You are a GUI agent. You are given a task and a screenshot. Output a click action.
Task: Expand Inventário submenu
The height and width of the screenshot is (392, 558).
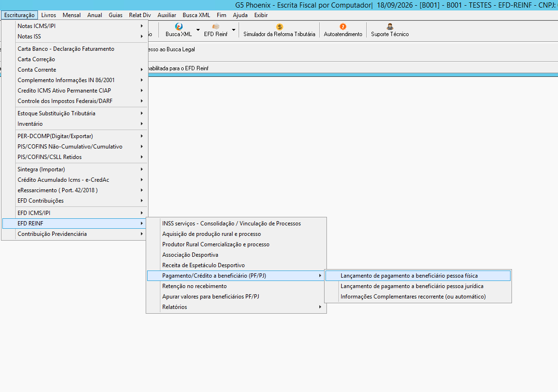pos(75,124)
